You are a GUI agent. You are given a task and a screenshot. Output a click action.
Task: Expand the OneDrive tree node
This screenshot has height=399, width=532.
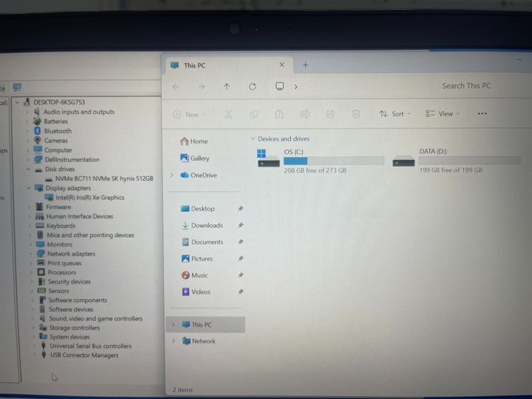pyautogui.click(x=172, y=175)
